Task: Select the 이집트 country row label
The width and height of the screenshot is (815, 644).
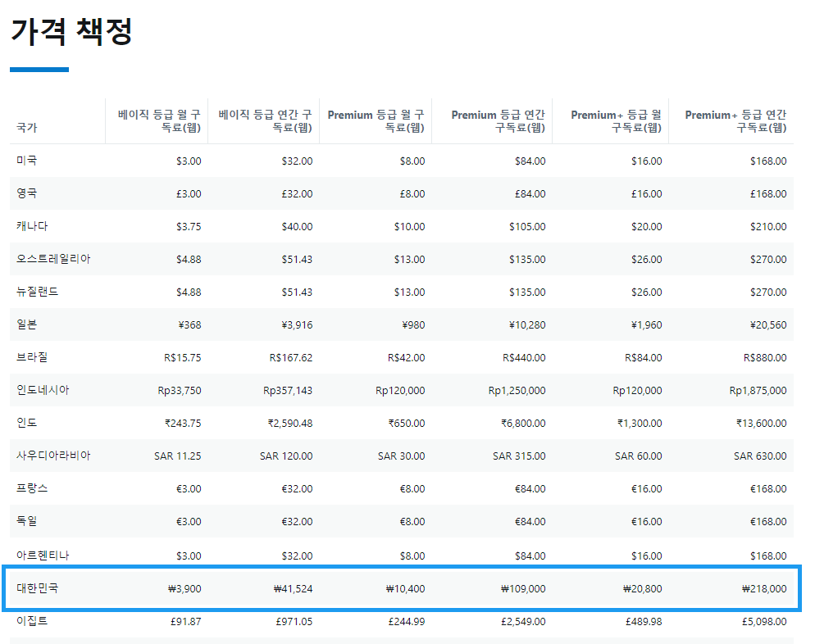Action: (32, 620)
